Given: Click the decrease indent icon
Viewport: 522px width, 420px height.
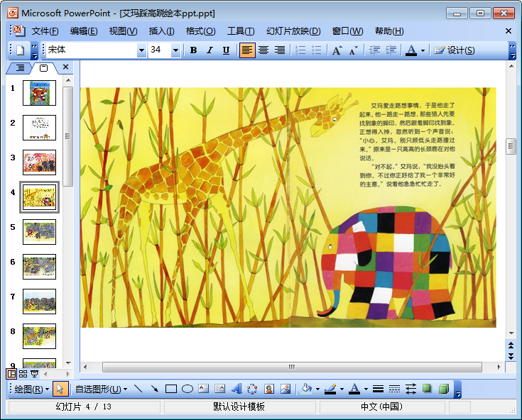Looking at the screenshot, I should [x=374, y=50].
